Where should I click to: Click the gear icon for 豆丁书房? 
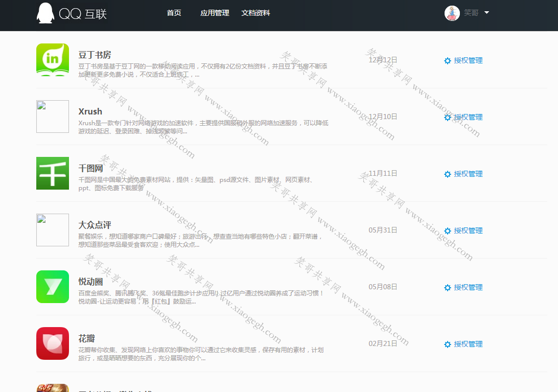(448, 61)
